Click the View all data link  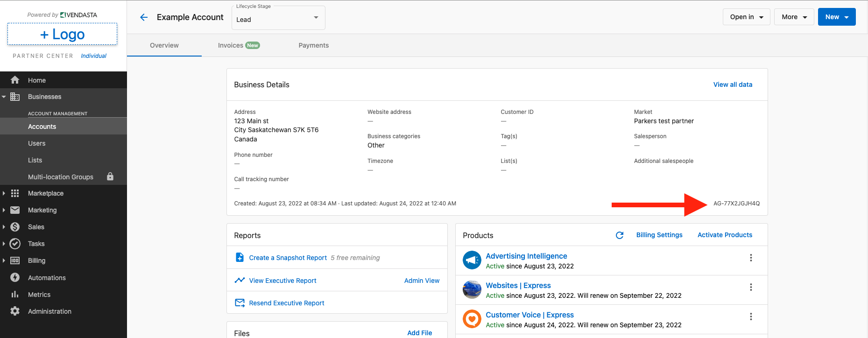(733, 84)
